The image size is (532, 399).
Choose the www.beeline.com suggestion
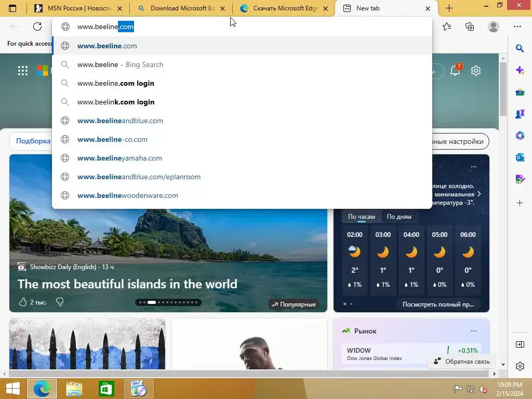[242, 46]
